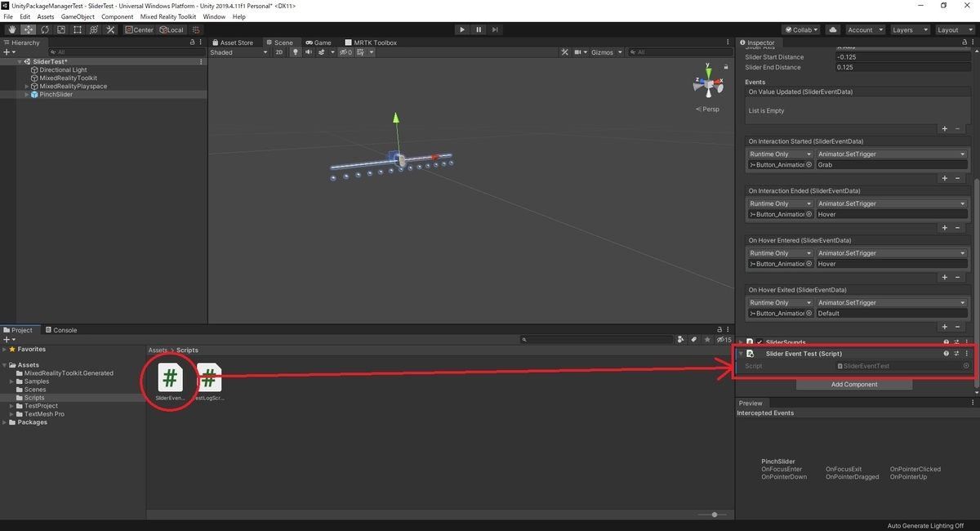Toggle scene grid visibility
The width and height of the screenshot is (980, 531).
click(363, 52)
